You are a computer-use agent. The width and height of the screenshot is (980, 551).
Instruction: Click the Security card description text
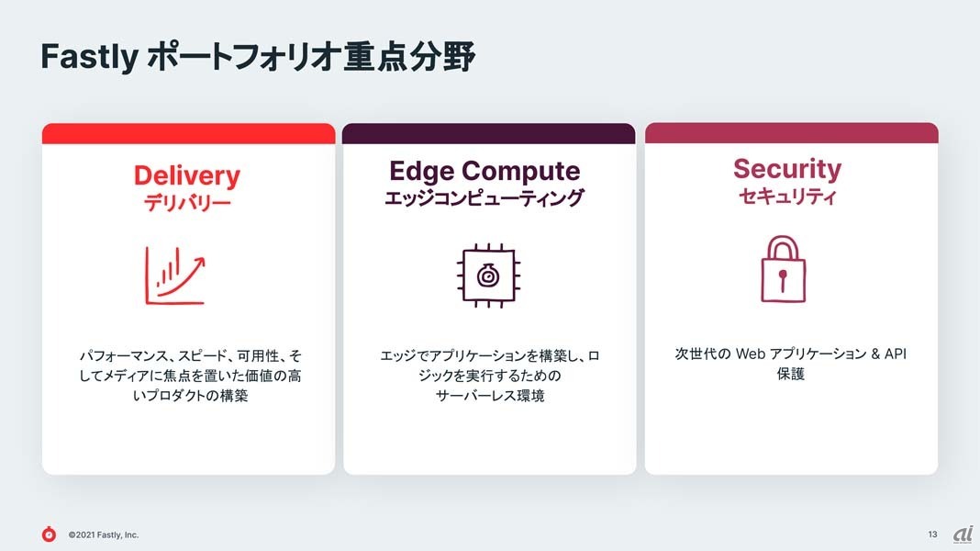pyautogui.click(x=790, y=364)
